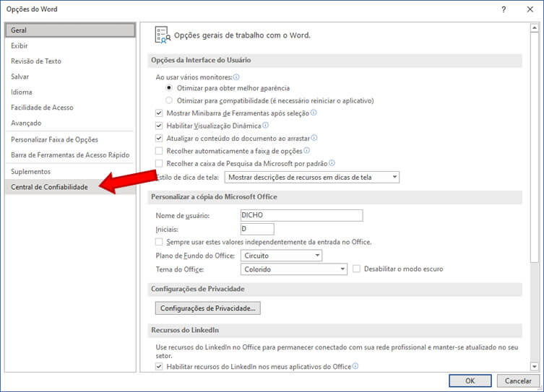The image size is (544, 392).
Task: Click the 'Nome de usuário' input field
Action: click(x=302, y=215)
